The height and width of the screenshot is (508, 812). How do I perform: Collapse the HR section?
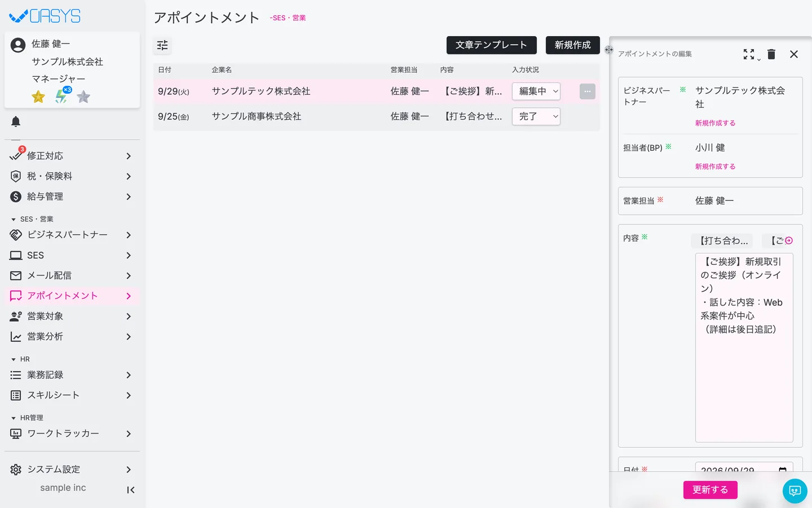pyautogui.click(x=20, y=359)
